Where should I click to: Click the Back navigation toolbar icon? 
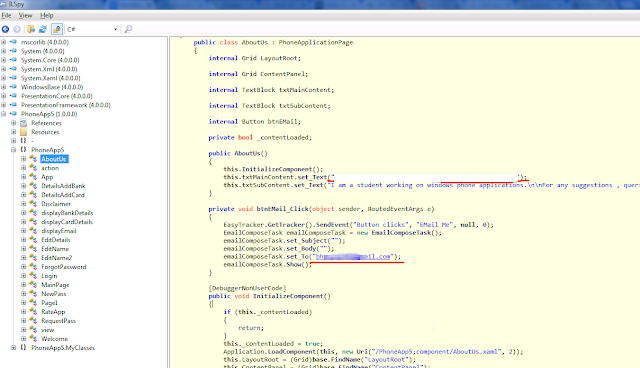[x=5, y=29]
